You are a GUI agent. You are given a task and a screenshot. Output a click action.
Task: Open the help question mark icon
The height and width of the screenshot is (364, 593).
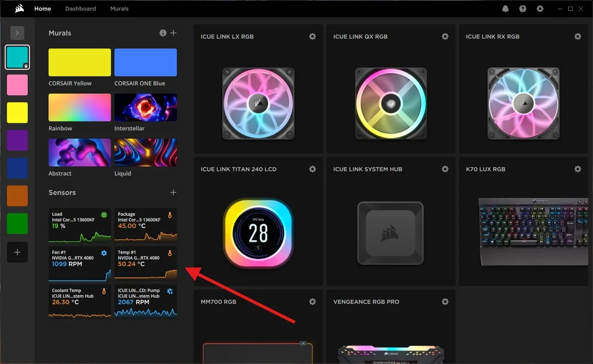pyautogui.click(x=522, y=9)
